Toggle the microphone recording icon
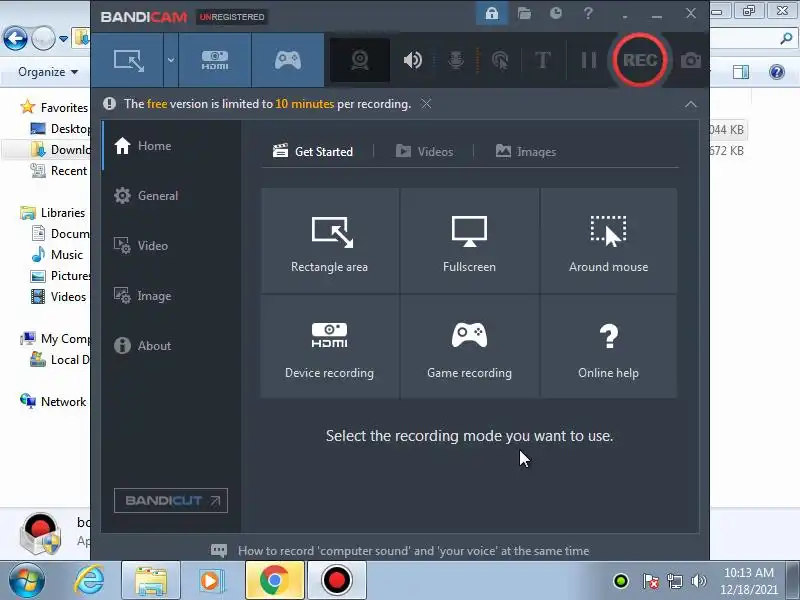Viewport: 800px width, 600px height. tap(456, 60)
